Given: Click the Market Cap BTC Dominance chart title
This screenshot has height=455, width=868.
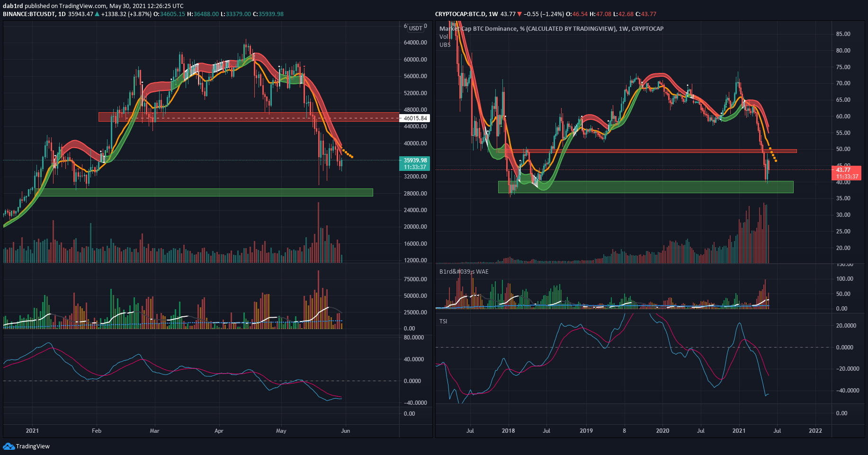Looking at the screenshot, I should (x=551, y=29).
